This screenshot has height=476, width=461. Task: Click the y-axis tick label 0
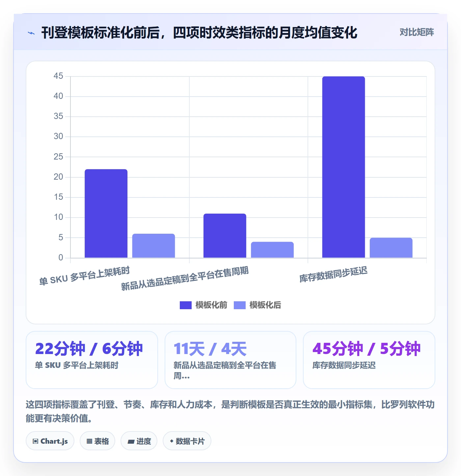(x=61, y=258)
